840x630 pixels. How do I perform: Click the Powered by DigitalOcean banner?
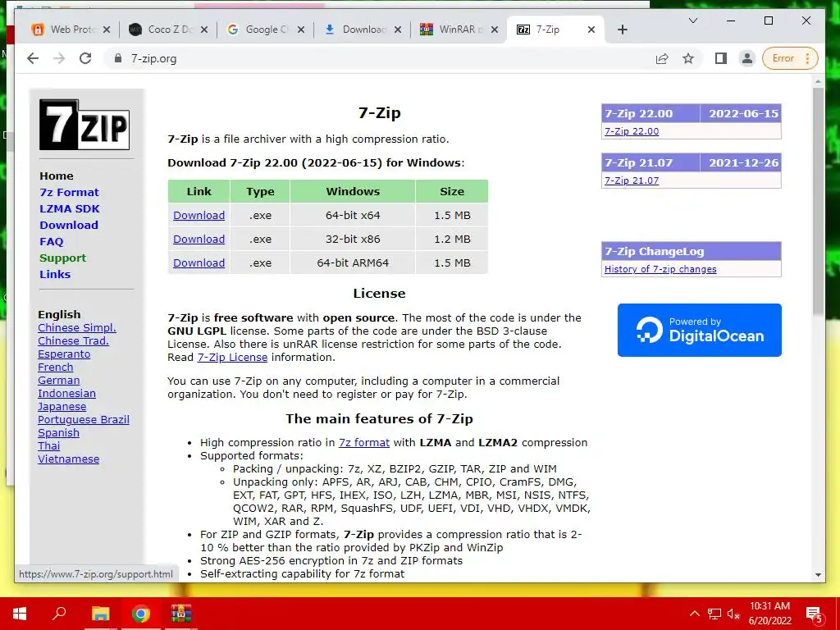point(699,330)
